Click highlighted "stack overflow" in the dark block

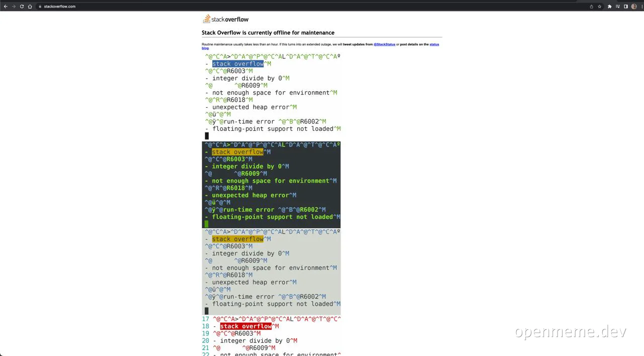237,152
